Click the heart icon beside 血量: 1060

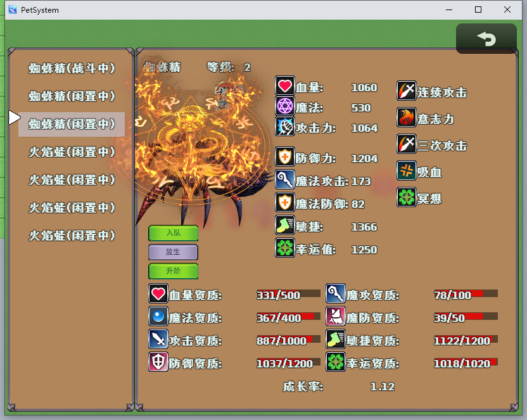click(284, 86)
